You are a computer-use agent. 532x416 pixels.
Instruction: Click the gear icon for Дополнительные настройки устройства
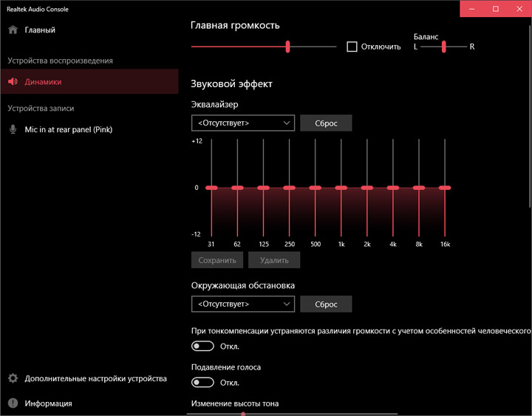pos(13,378)
